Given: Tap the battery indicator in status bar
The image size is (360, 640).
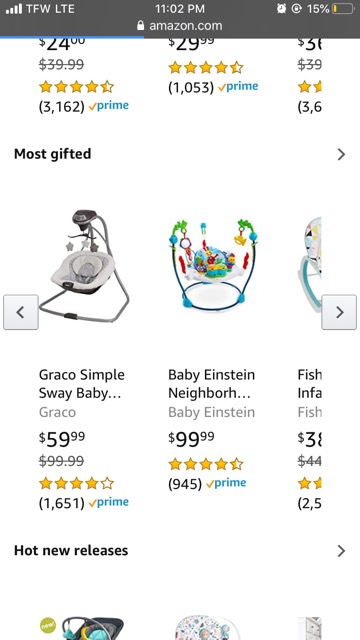Looking at the screenshot, I should pos(342,9).
